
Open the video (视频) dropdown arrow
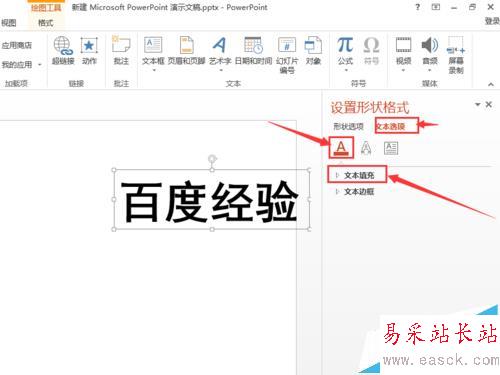tap(403, 70)
